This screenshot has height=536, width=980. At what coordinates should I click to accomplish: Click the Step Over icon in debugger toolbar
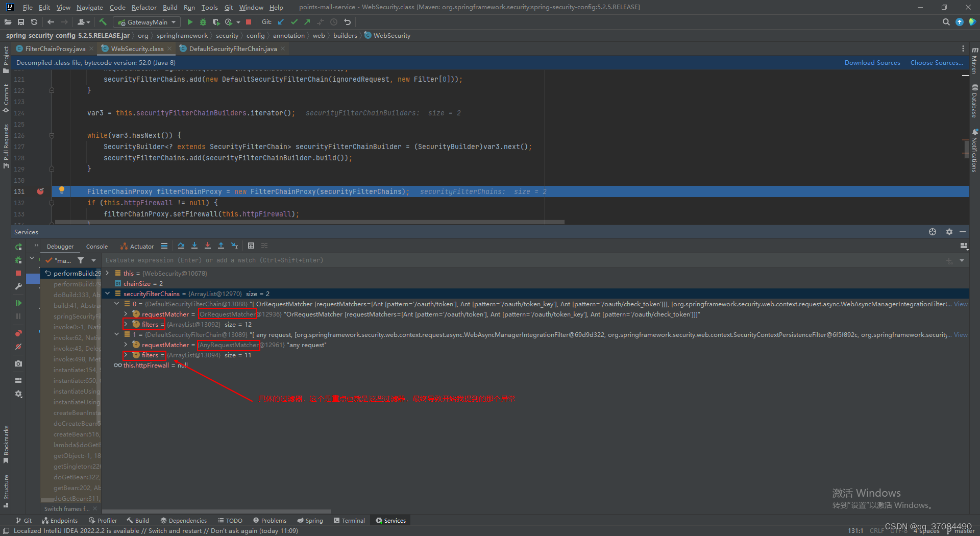pyautogui.click(x=181, y=246)
